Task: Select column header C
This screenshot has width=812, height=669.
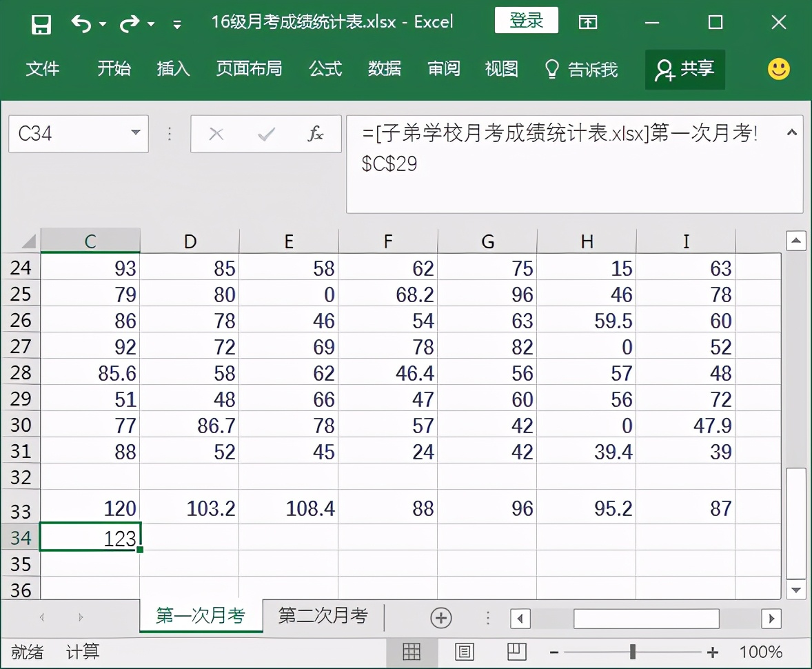Action: point(90,241)
